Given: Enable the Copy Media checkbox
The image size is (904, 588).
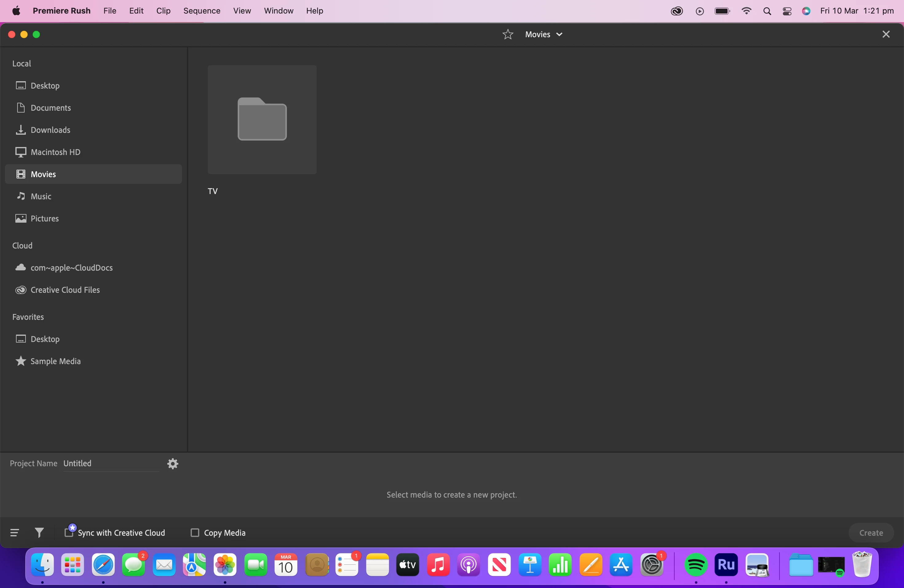Looking at the screenshot, I should tap(195, 533).
